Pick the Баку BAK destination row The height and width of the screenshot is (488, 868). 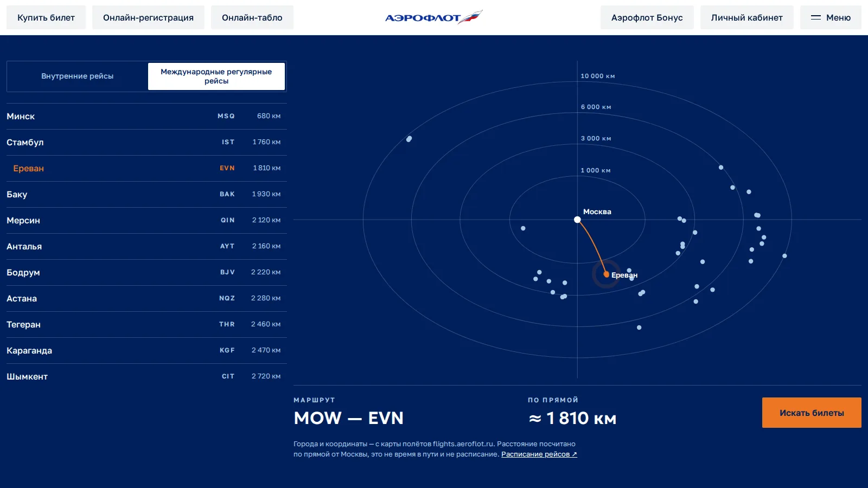point(146,194)
